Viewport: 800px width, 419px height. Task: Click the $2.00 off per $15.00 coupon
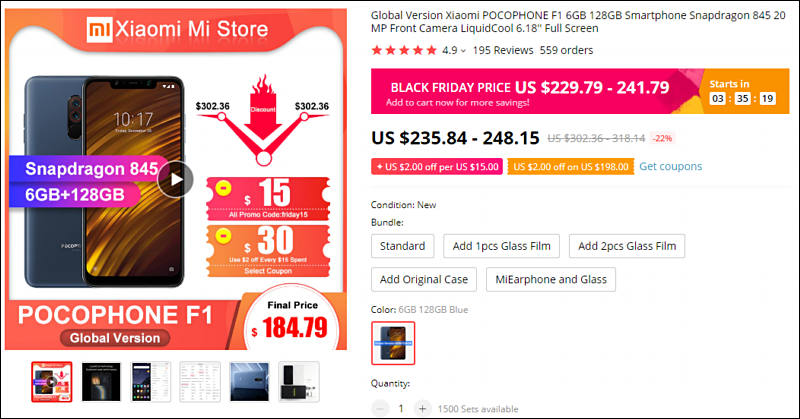click(436, 166)
